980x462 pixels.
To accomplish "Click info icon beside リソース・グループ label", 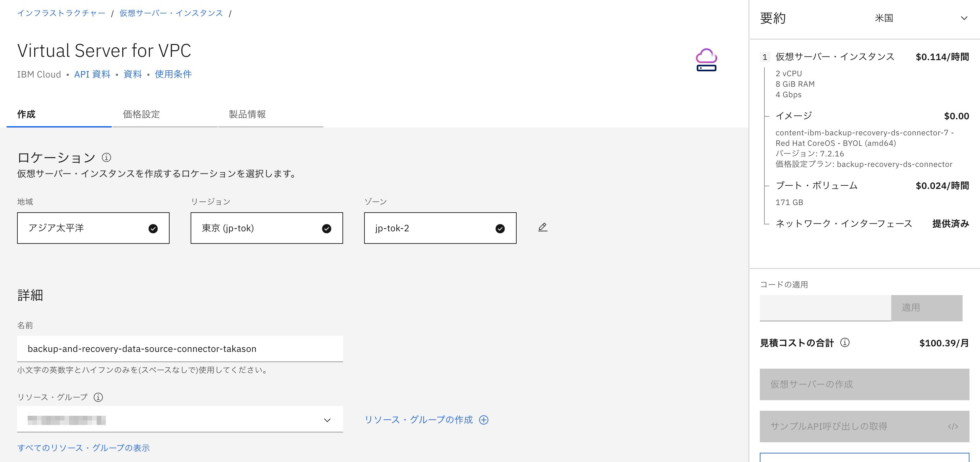I will (98, 397).
